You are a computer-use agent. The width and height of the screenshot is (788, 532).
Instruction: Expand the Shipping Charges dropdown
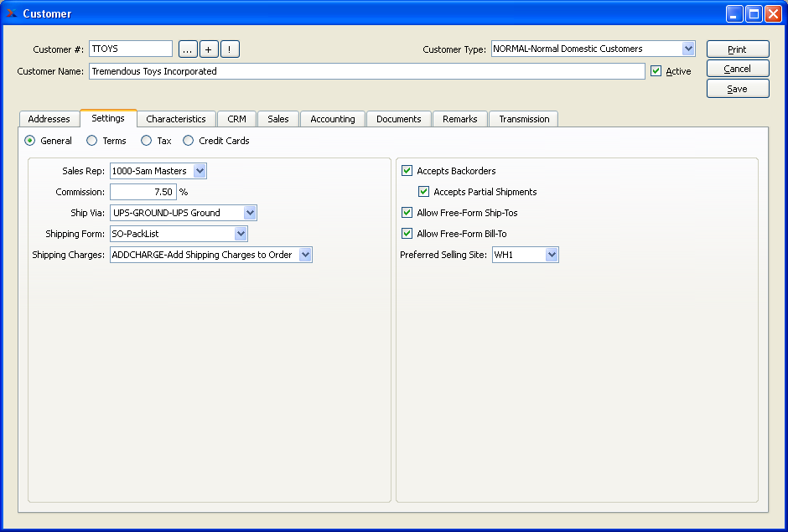[x=305, y=255]
